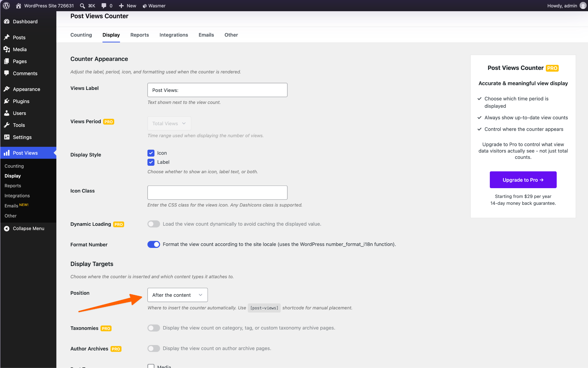588x368 pixels.
Task: Open the Position dropdown
Action: click(x=177, y=295)
